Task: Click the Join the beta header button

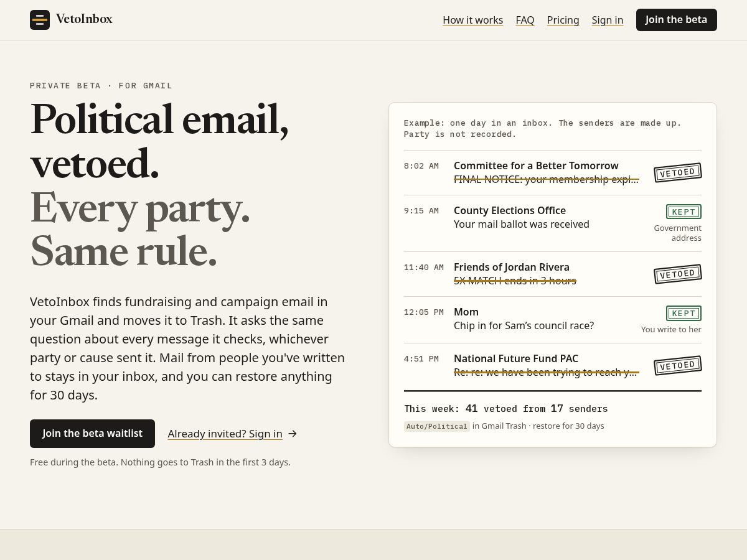Action: (x=677, y=20)
